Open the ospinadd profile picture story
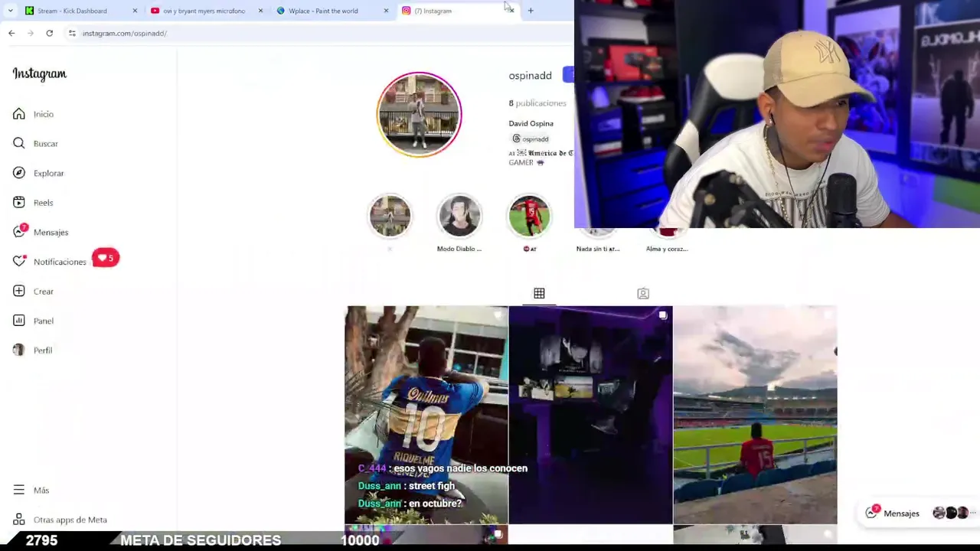The height and width of the screenshot is (551, 980). tap(419, 115)
